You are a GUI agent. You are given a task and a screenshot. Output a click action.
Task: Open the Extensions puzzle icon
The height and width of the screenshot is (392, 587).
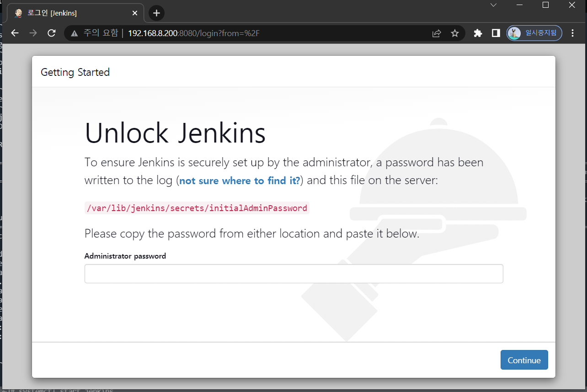click(x=478, y=33)
